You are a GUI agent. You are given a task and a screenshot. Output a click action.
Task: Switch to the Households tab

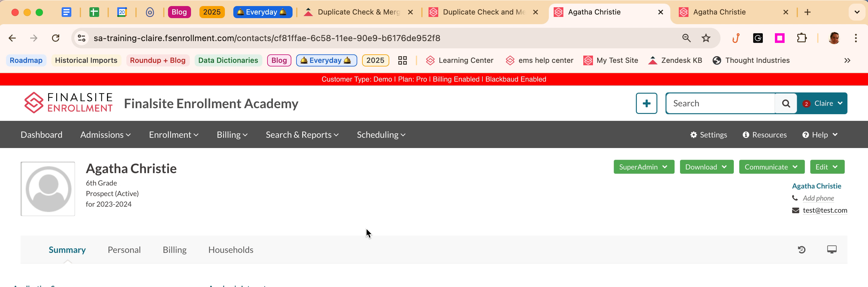pyautogui.click(x=231, y=250)
